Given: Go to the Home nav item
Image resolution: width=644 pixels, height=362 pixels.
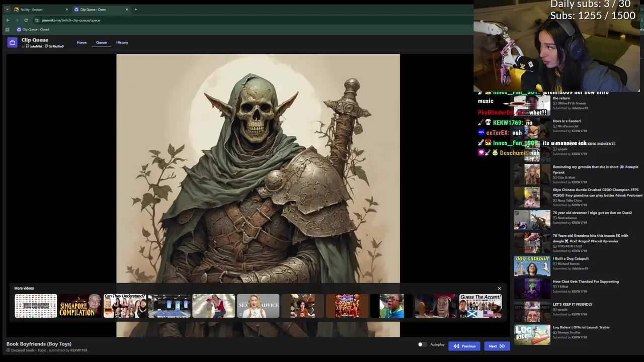Looking at the screenshot, I should pos(82,43).
